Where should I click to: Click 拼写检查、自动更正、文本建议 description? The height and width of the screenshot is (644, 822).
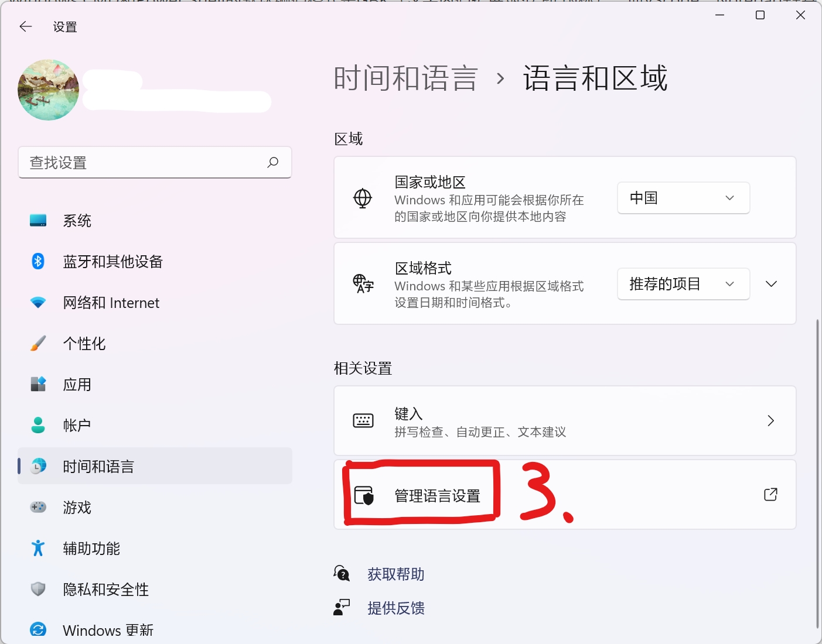coord(480,432)
